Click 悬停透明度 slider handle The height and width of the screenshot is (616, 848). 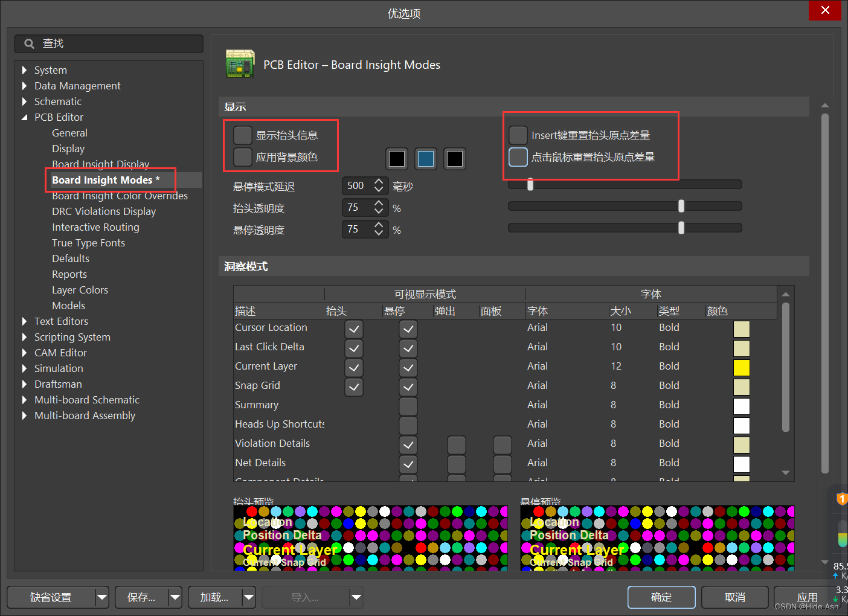[681, 228]
